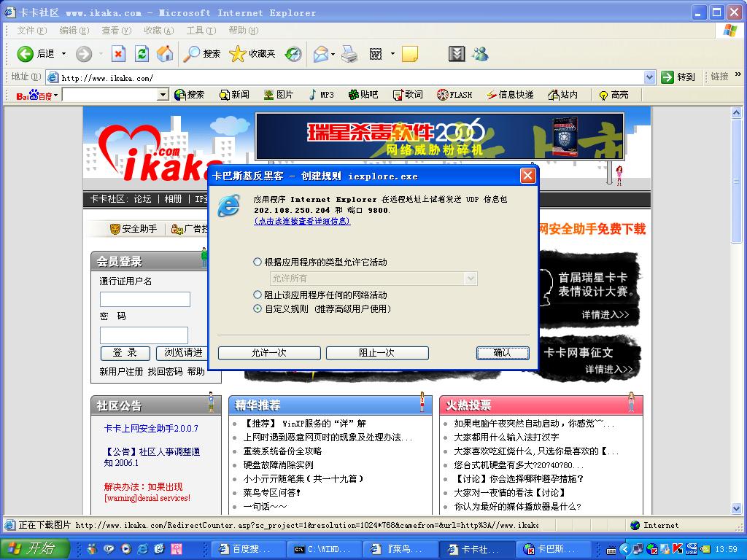
Task: Open the 查看(V) menu
Action: 117,31
